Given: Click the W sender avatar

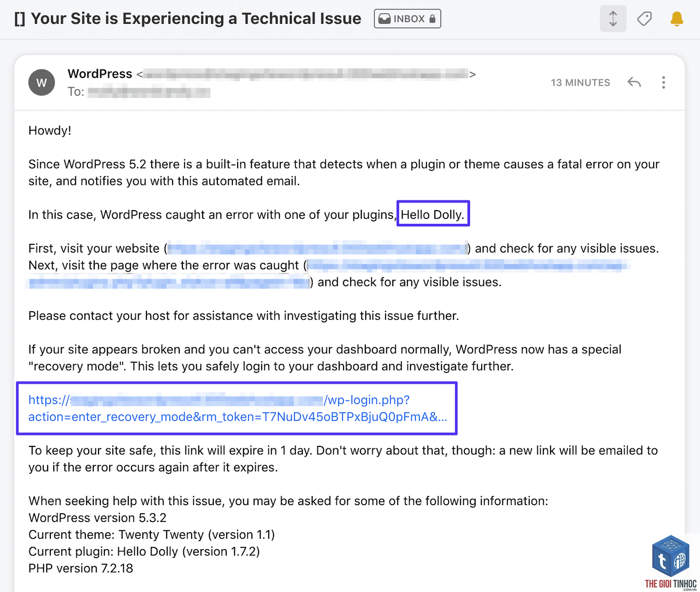Looking at the screenshot, I should click(42, 83).
